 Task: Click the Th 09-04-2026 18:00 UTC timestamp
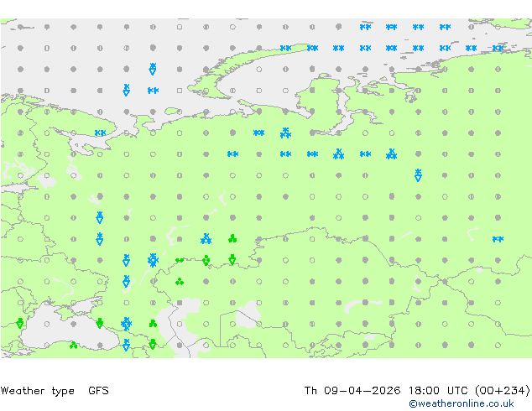pyautogui.click(x=386, y=391)
